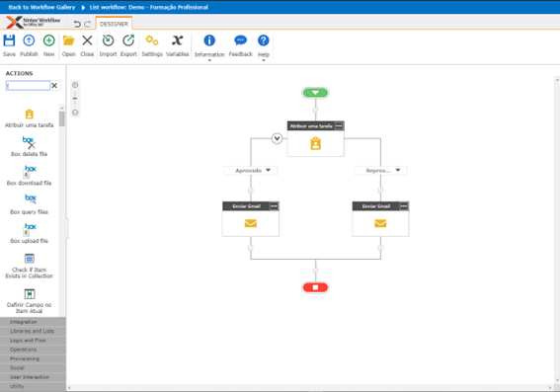Click the Save icon in the toolbar
The width and height of the screenshot is (560, 392).
tap(9, 40)
